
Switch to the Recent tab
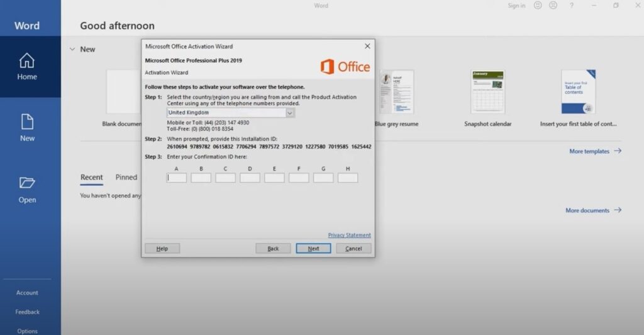click(x=92, y=177)
